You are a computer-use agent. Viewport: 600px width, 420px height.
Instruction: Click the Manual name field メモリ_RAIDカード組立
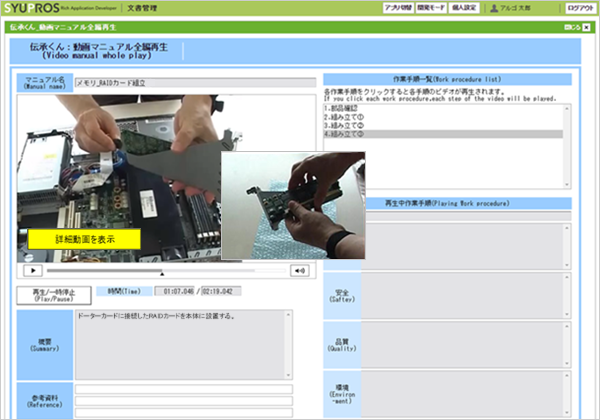tap(196, 83)
